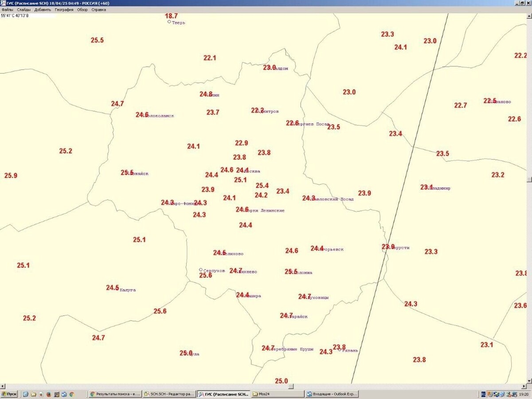Screen dimensions: 532x399
Task: Click the left arrow of horizontal scrollbar
Action: point(3,387)
